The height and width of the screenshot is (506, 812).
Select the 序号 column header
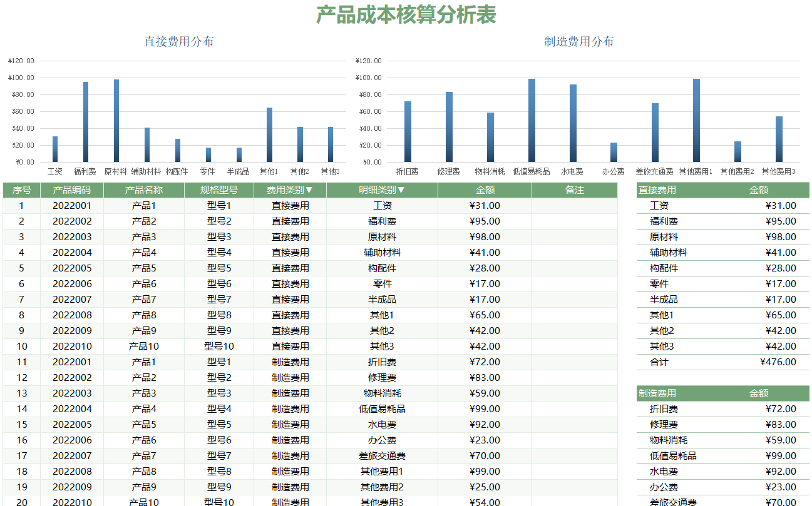[x=21, y=190]
